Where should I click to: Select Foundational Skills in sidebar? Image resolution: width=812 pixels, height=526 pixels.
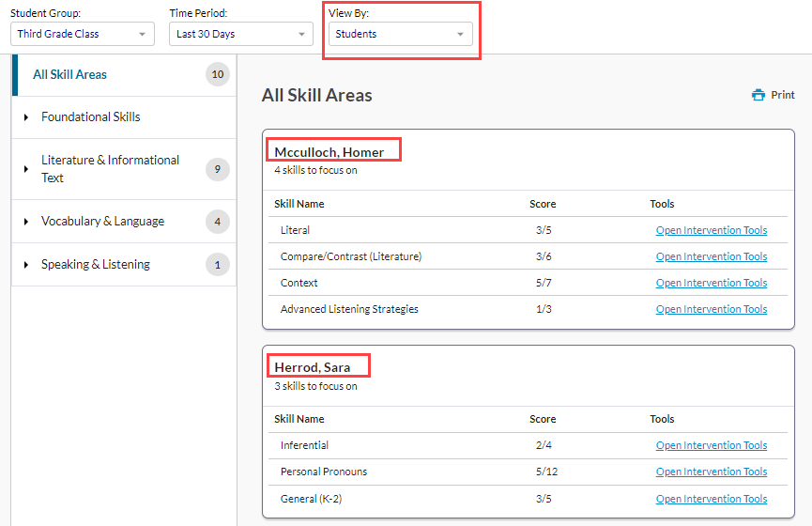pos(91,117)
